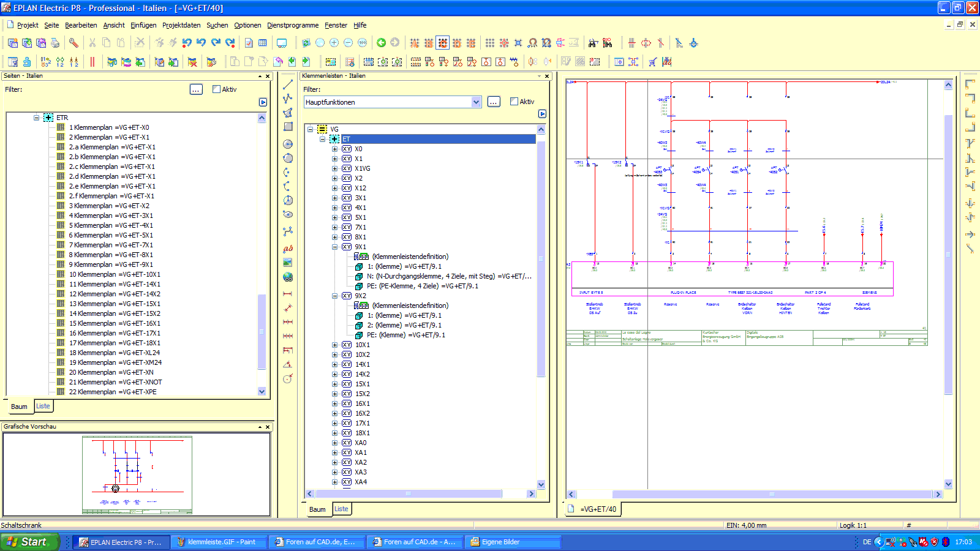
Task: Select the spline curve tool
Action: click(x=288, y=231)
